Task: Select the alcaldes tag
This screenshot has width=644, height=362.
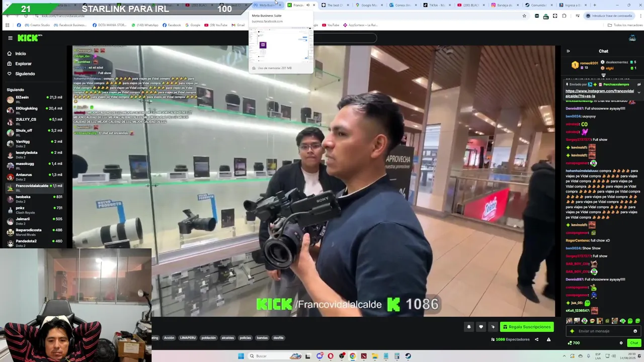Action: (228, 338)
